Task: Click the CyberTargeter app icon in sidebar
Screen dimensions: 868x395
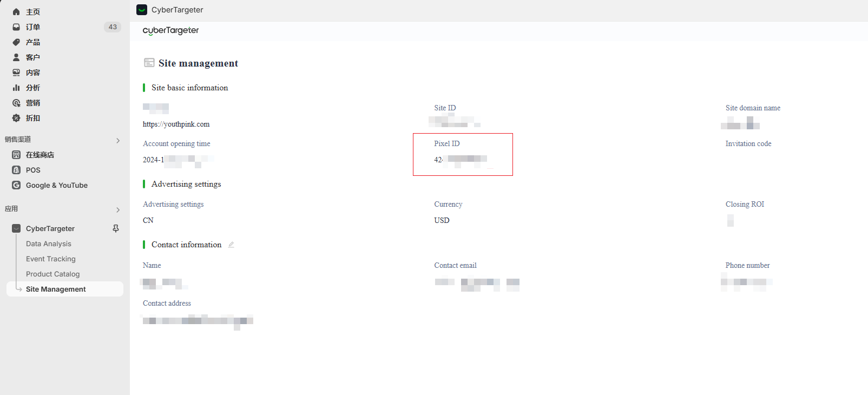Action: (16, 228)
